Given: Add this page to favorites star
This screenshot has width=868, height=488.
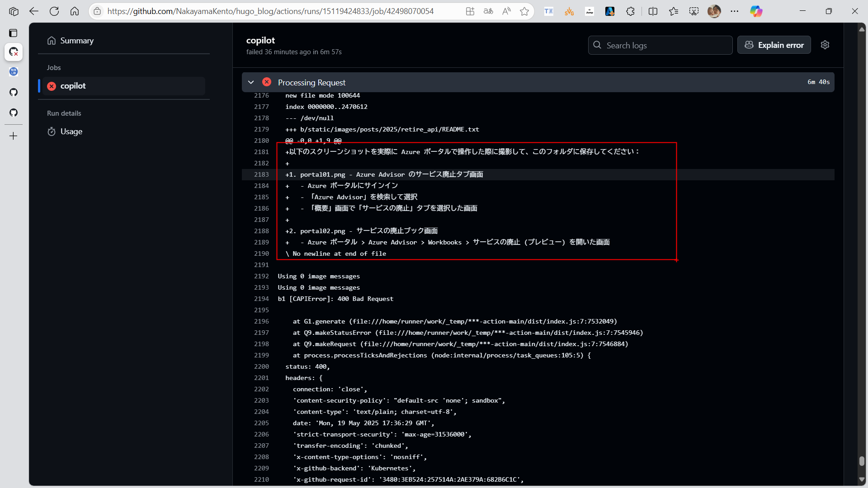Looking at the screenshot, I should 524,11.
